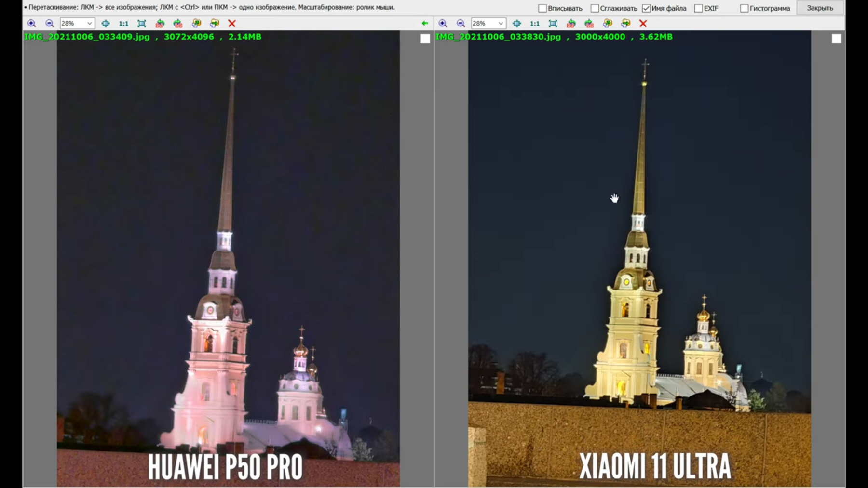Set left image to 1:1 scale
The width and height of the screenshot is (868, 488).
[123, 23]
